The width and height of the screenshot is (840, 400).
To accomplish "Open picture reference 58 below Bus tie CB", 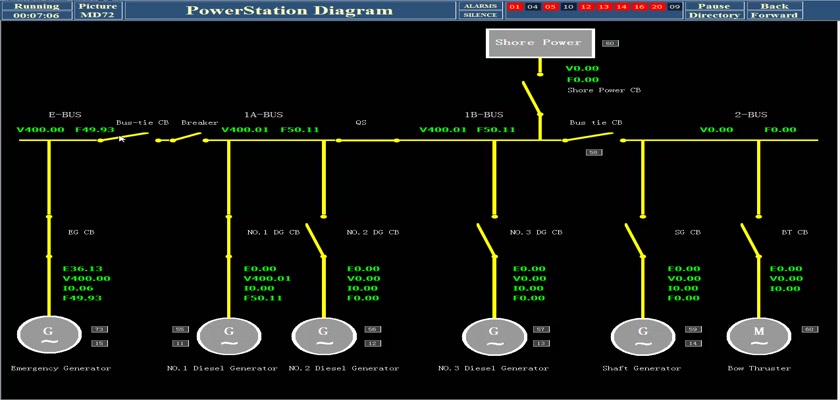I will [594, 153].
